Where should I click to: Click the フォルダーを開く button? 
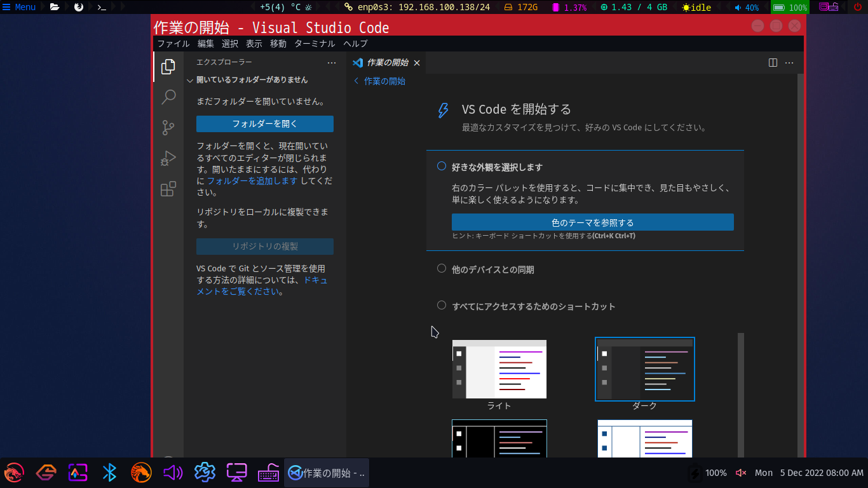(265, 124)
